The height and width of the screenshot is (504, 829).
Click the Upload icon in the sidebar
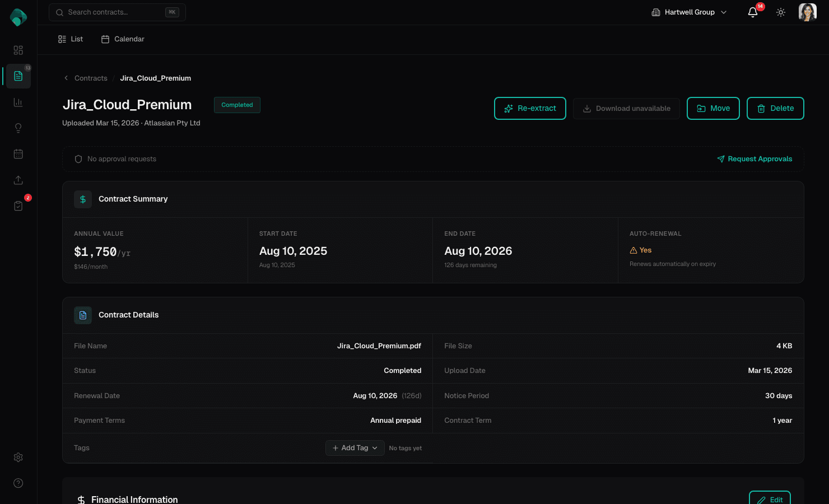[x=18, y=180]
